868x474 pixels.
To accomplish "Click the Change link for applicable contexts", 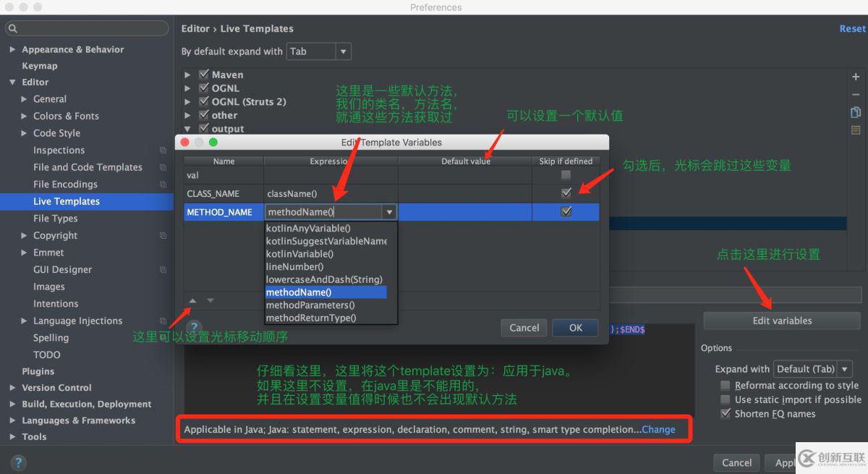I will click(658, 429).
